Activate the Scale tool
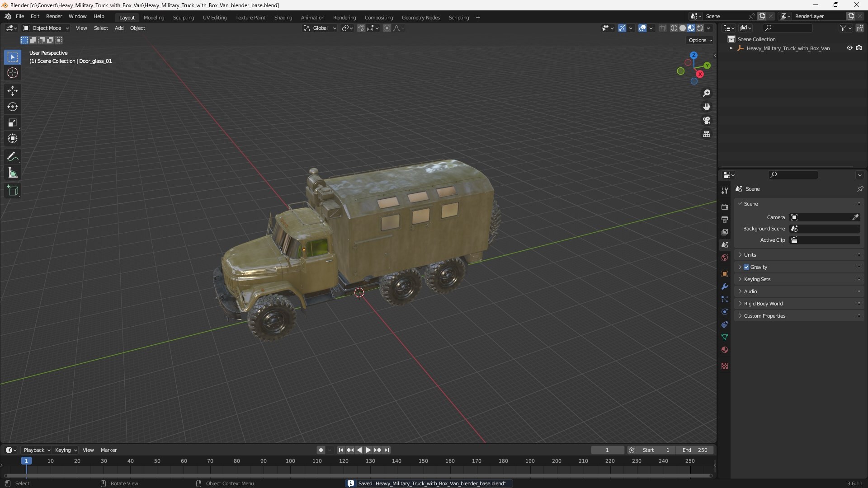The width and height of the screenshot is (868, 488). pos(13,122)
